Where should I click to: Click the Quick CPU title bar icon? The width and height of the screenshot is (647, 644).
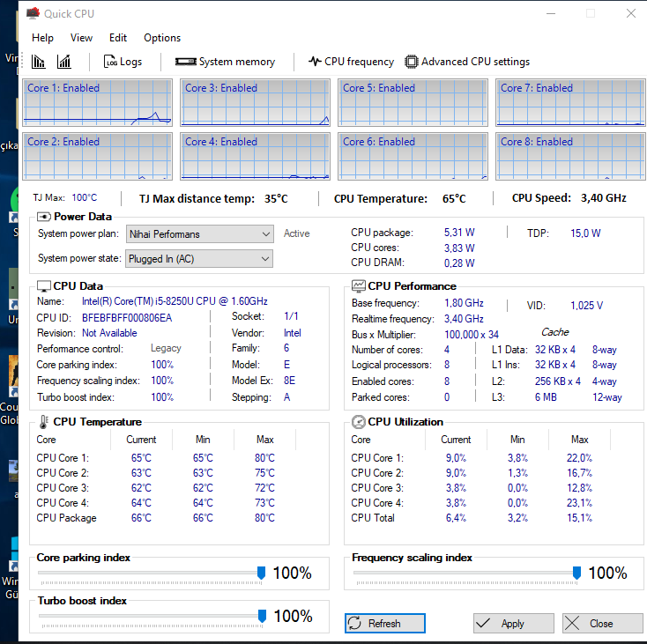tap(33, 13)
